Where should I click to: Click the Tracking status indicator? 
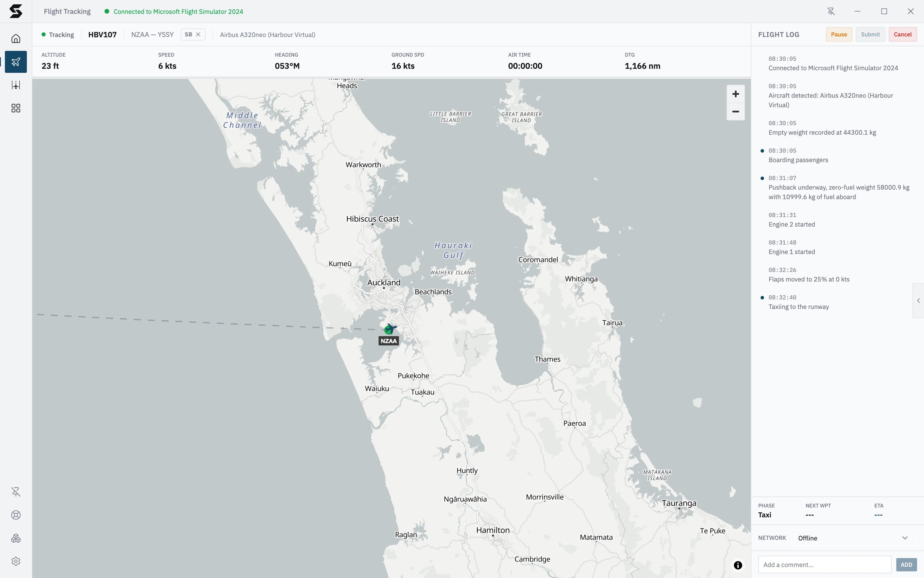coord(58,34)
